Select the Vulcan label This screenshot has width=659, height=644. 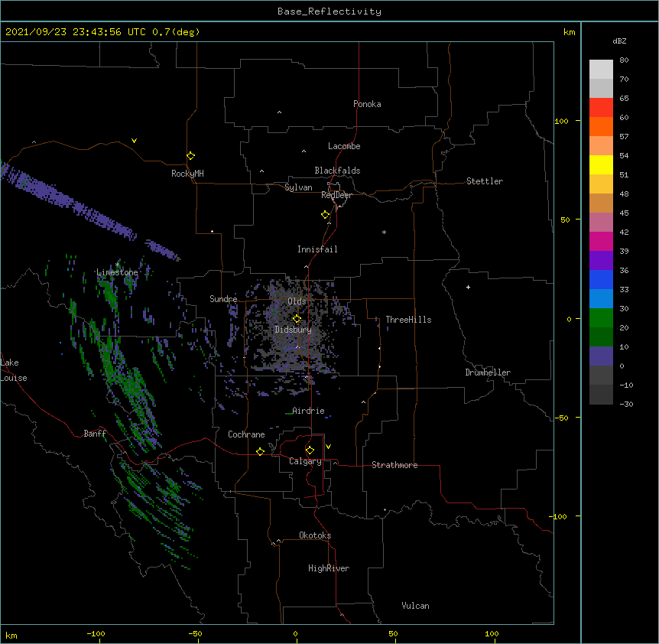(x=415, y=606)
